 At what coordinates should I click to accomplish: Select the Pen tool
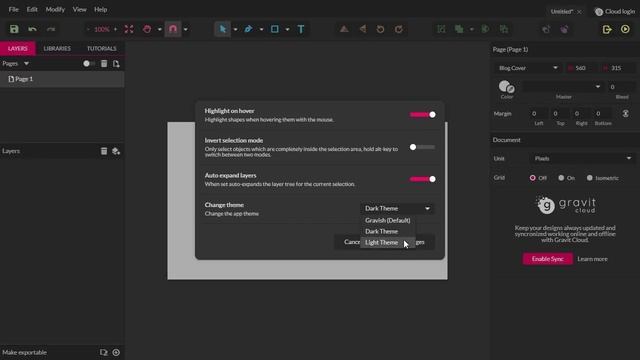(x=248, y=29)
